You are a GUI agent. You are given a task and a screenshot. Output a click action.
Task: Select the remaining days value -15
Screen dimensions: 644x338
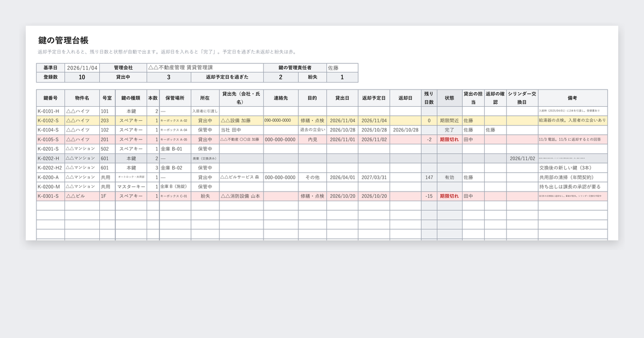(x=429, y=196)
